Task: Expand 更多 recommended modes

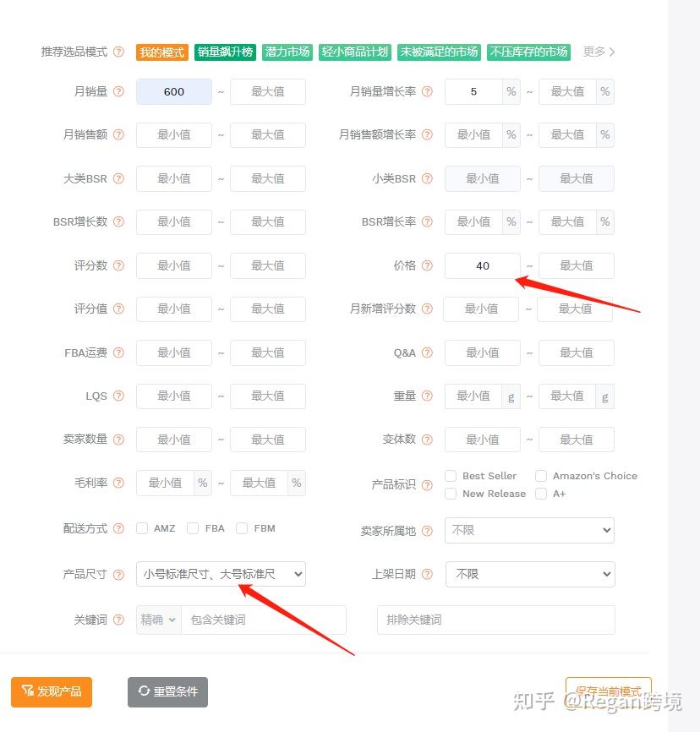Action: click(599, 52)
